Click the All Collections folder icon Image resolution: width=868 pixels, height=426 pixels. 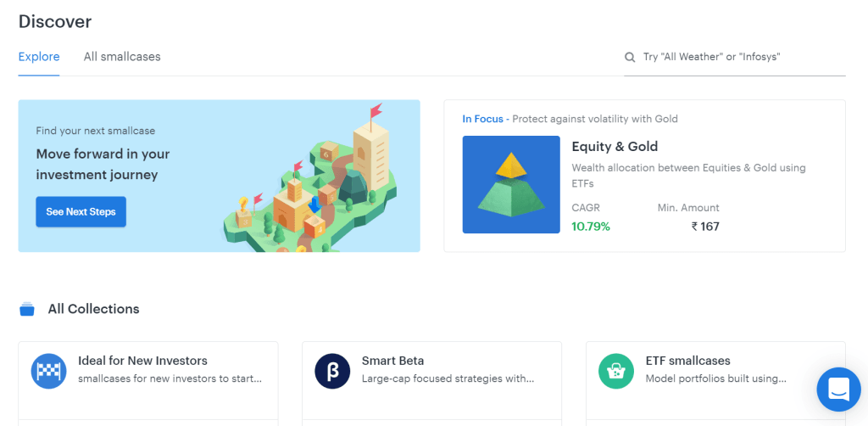pos(26,309)
